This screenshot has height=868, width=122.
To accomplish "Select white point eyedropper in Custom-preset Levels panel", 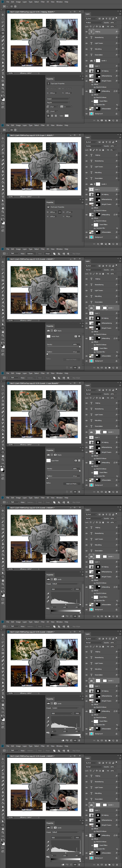I will [48, 725].
